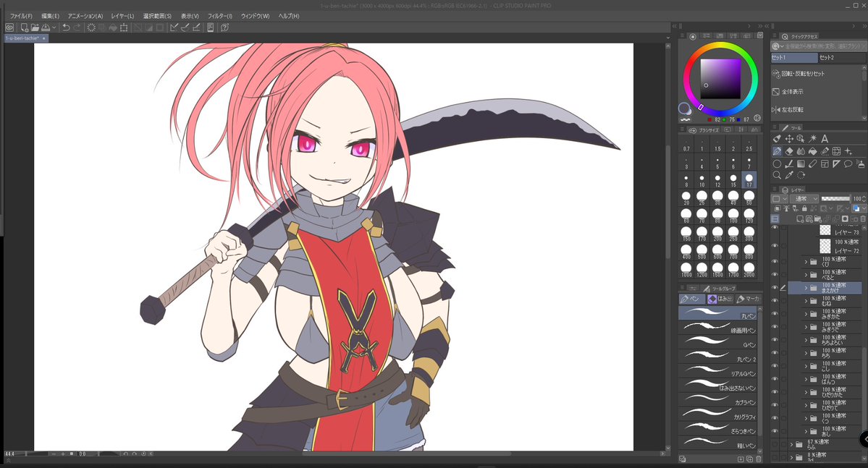Expand the まえかけ folder
The width and height of the screenshot is (868, 468).
[806, 288]
